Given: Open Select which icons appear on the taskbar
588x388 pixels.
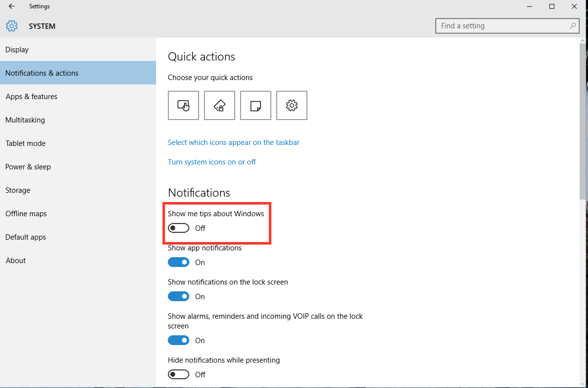Looking at the screenshot, I should tap(233, 142).
